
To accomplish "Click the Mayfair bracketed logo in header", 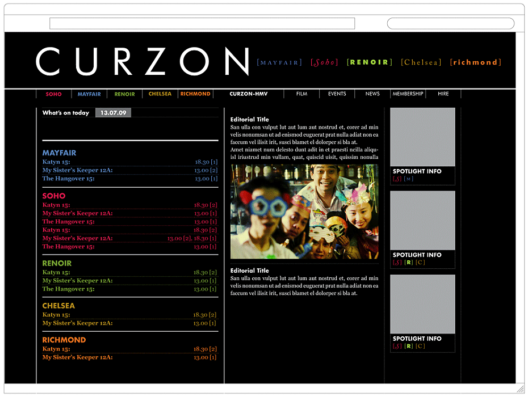I will (x=279, y=63).
